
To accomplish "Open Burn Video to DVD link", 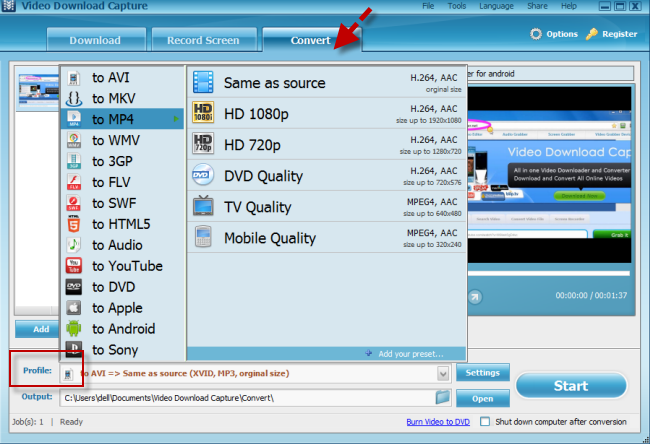I will coord(438,422).
